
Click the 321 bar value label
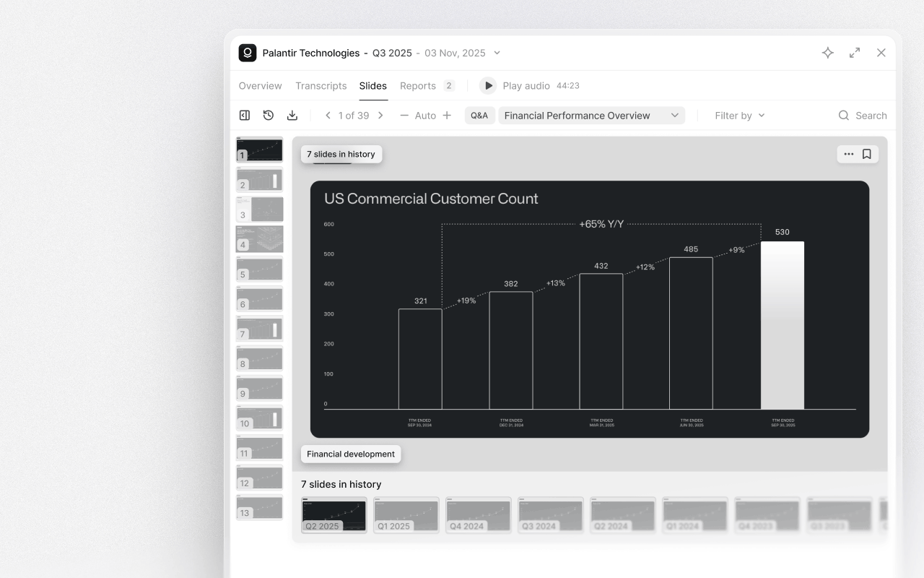(421, 301)
